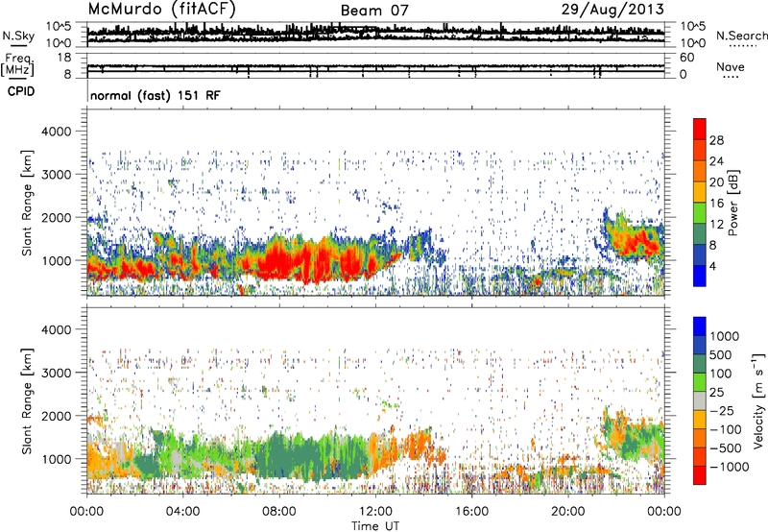
Task: Click the '60' label on the Nave axis
Action: (x=687, y=58)
